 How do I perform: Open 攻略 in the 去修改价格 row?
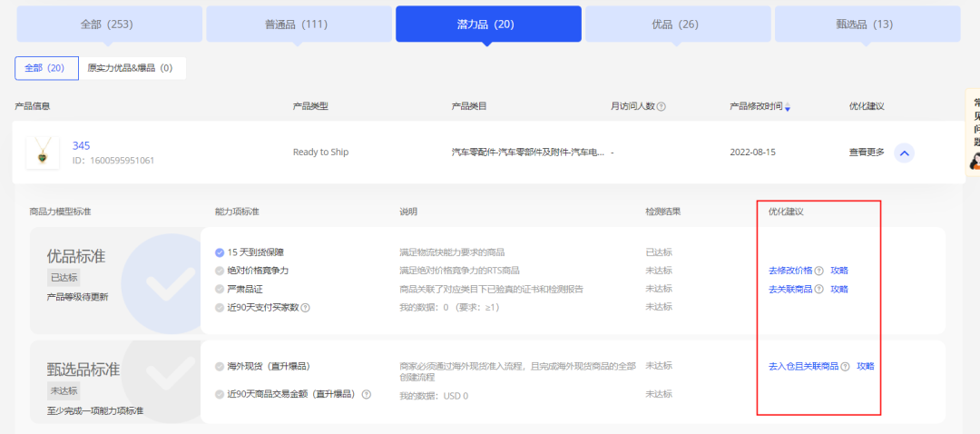[x=839, y=271]
